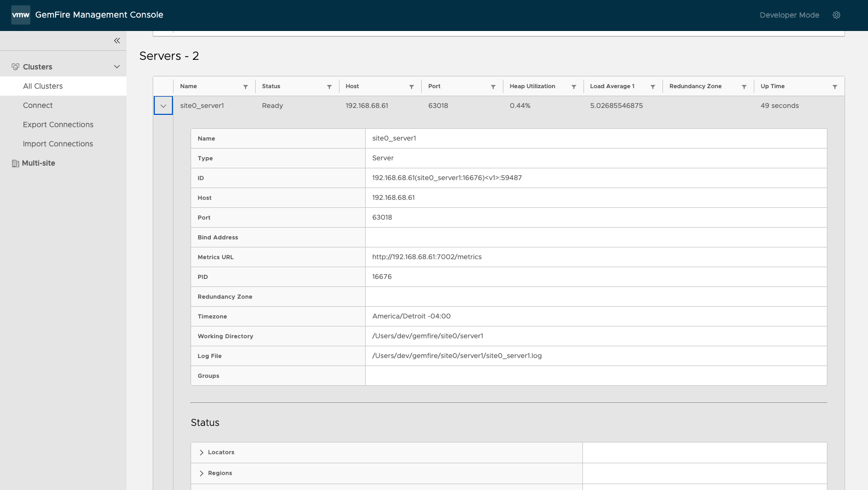
Task: Open the Multi-site section
Action: 38,163
